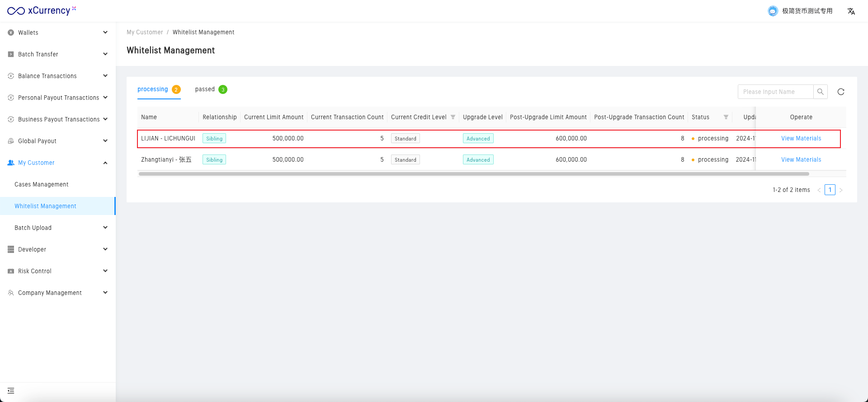Expand the Wallets menu chevron
Image resolution: width=868 pixels, height=402 pixels.
105,33
